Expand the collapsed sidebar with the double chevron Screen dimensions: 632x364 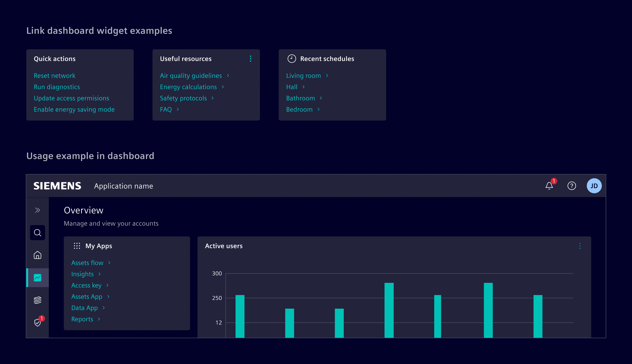coord(37,210)
